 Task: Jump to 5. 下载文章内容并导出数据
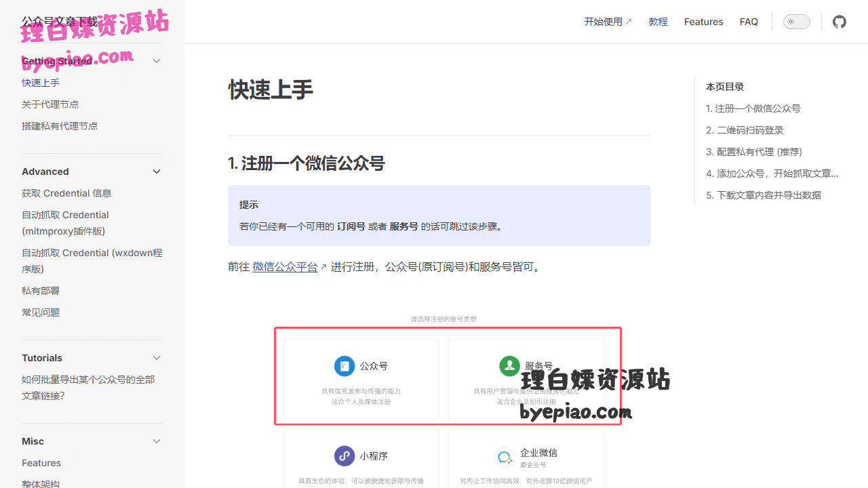pos(764,195)
